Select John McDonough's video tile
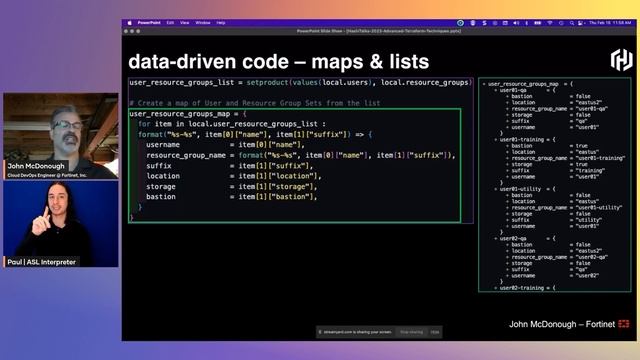640x360 pixels. point(61,136)
